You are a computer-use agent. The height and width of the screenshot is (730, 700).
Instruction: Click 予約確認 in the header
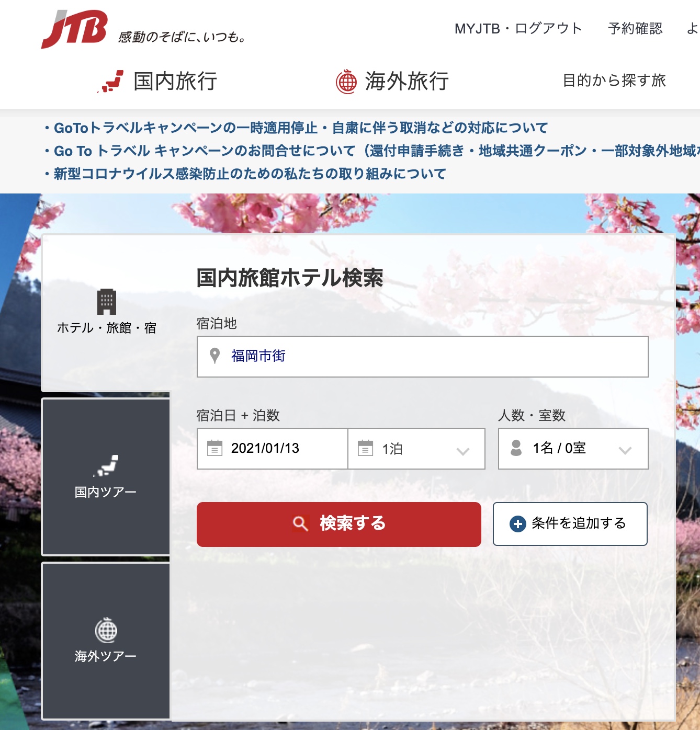[x=635, y=29]
